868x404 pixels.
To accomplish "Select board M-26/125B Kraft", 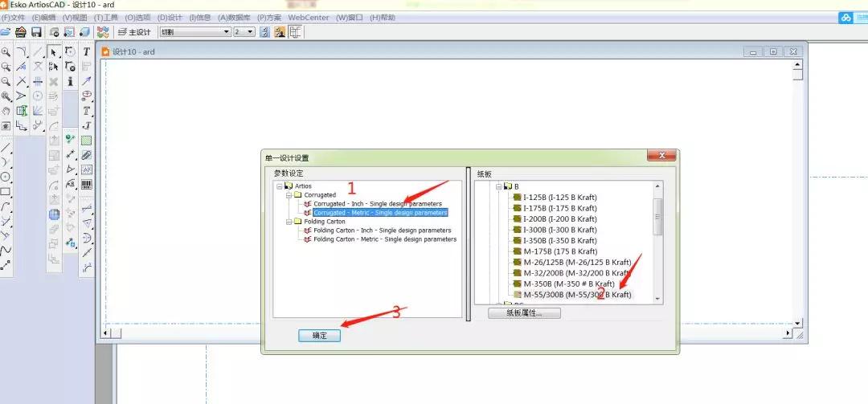I will (577, 263).
